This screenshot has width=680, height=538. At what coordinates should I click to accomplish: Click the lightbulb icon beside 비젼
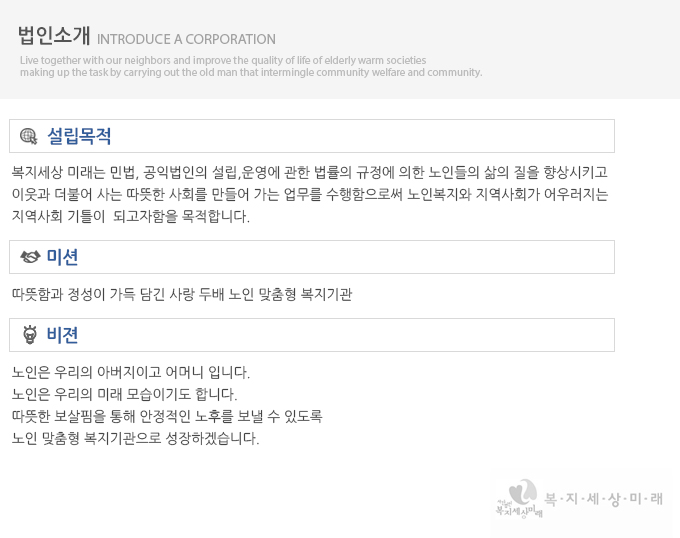pos(30,335)
